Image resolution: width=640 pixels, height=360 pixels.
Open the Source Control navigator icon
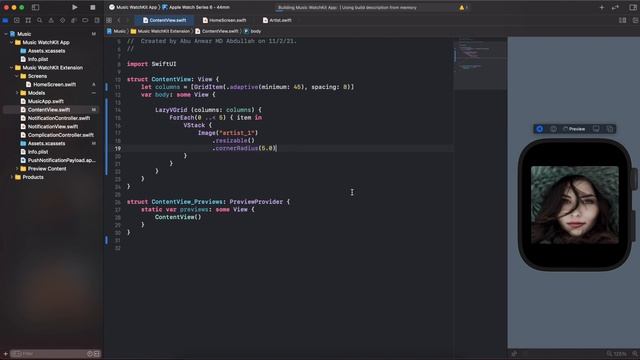(17, 20)
